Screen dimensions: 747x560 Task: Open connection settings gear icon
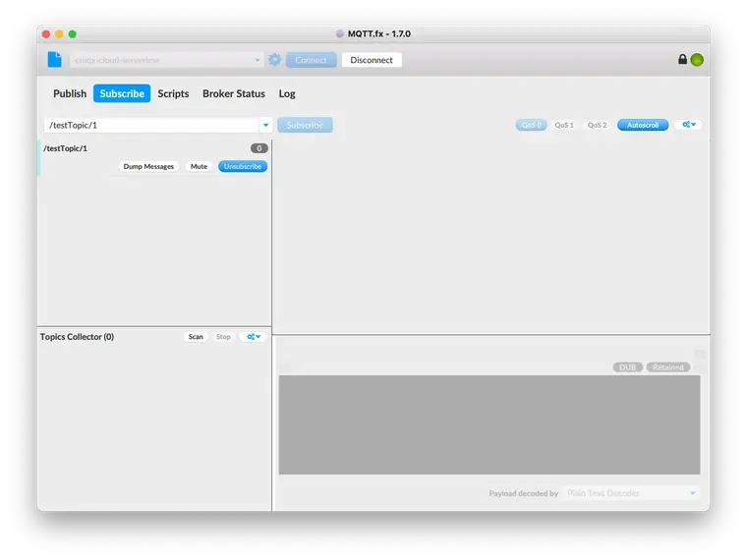[275, 60]
